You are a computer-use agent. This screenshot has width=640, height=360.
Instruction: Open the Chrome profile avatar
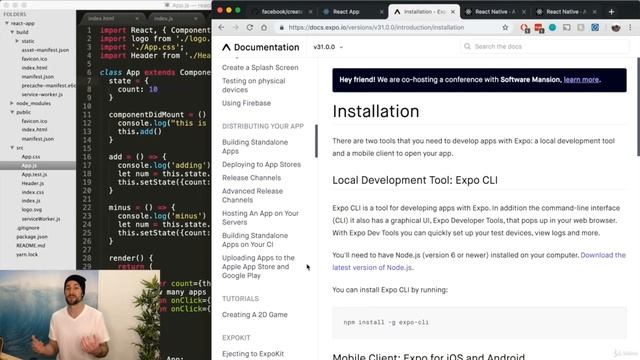pyautogui.click(x=616, y=28)
